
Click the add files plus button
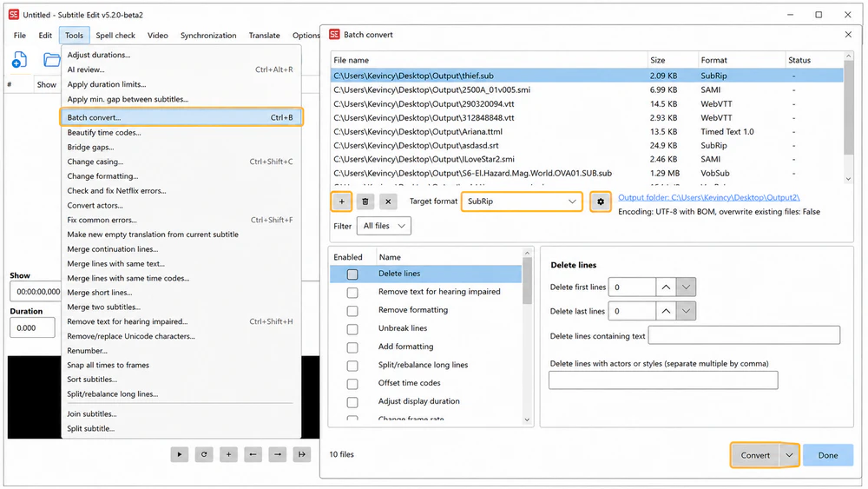tap(341, 202)
